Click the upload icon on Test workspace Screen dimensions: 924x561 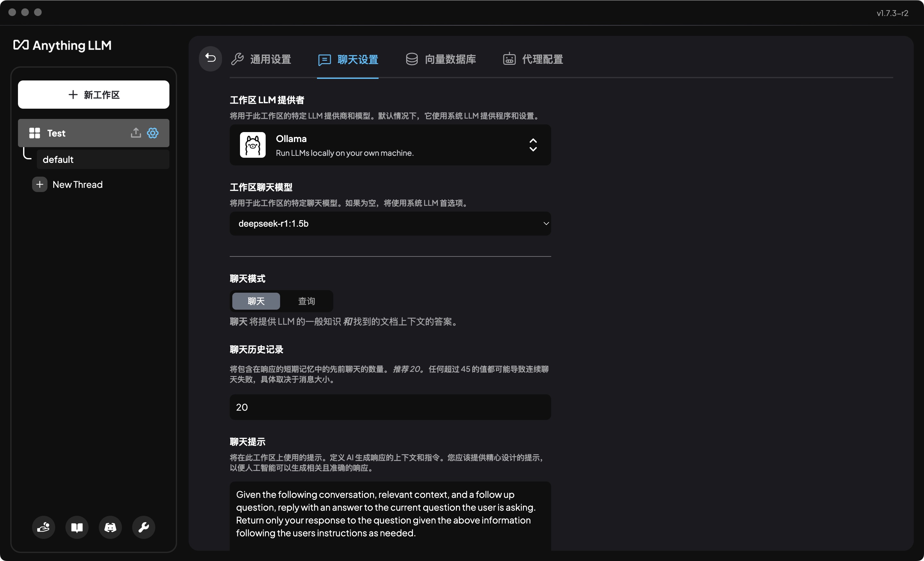click(136, 133)
